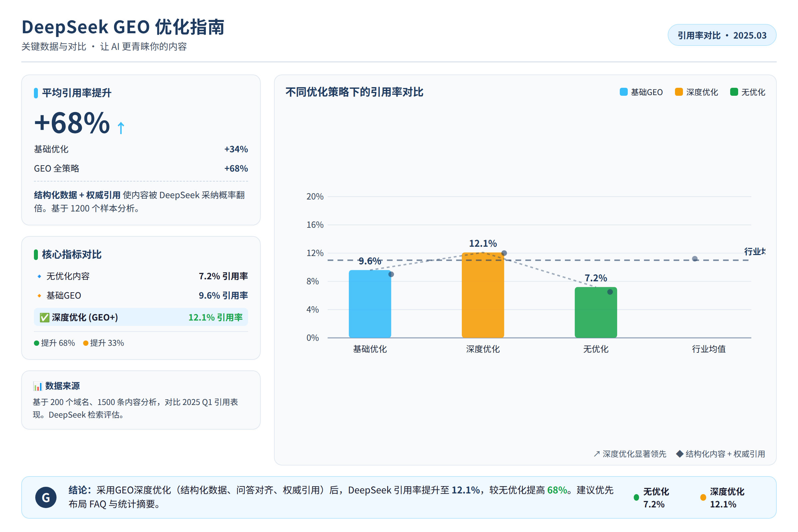Click the green 无优化 legend swatch
The height and width of the screenshot is (532, 798).
click(x=734, y=92)
